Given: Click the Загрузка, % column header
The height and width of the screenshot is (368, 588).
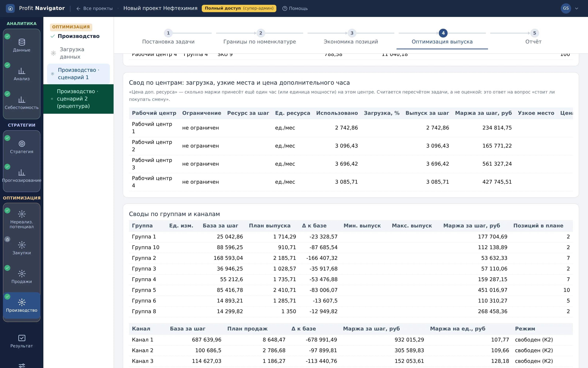Looking at the screenshot, I should click(381, 113).
